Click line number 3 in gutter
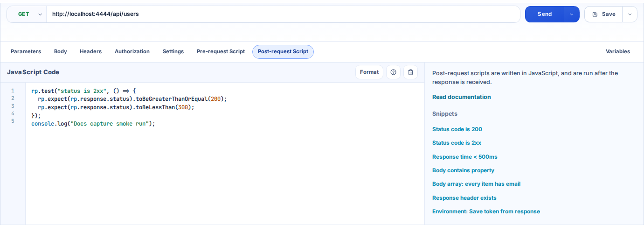 click(13, 106)
